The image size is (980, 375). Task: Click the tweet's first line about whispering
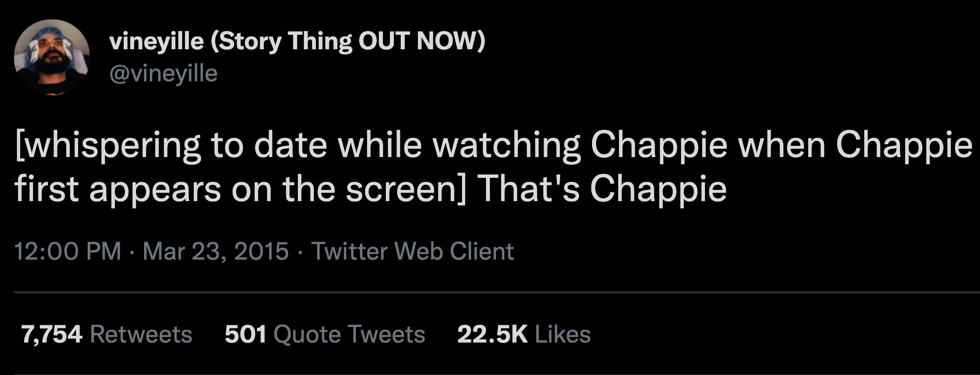(x=493, y=145)
